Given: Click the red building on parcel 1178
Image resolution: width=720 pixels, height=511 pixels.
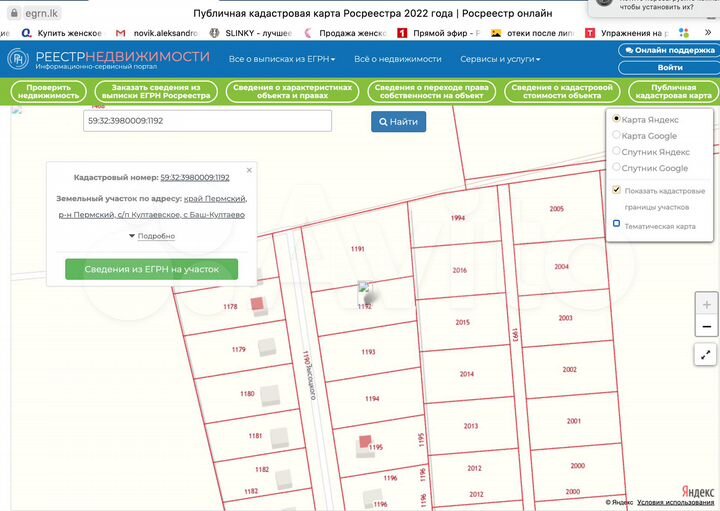Looking at the screenshot, I should (257, 302).
